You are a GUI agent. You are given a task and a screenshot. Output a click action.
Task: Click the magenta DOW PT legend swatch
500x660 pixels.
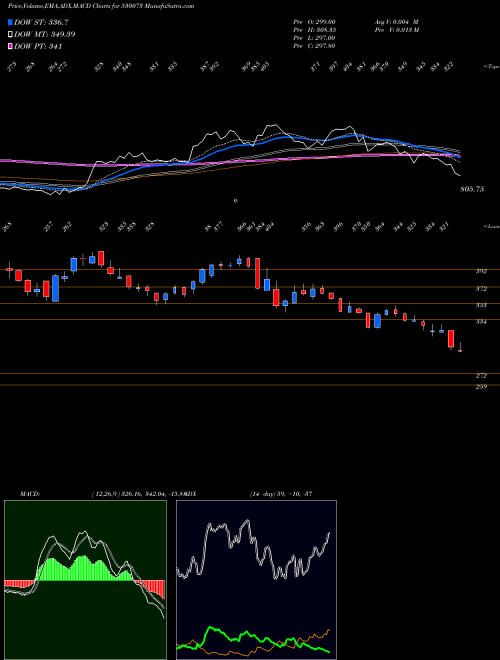click(11, 46)
